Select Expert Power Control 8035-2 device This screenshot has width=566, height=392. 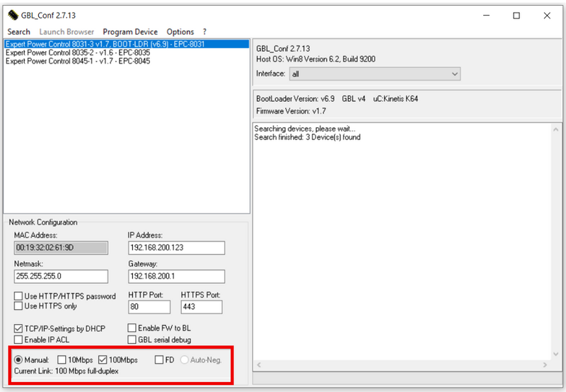[78, 52]
